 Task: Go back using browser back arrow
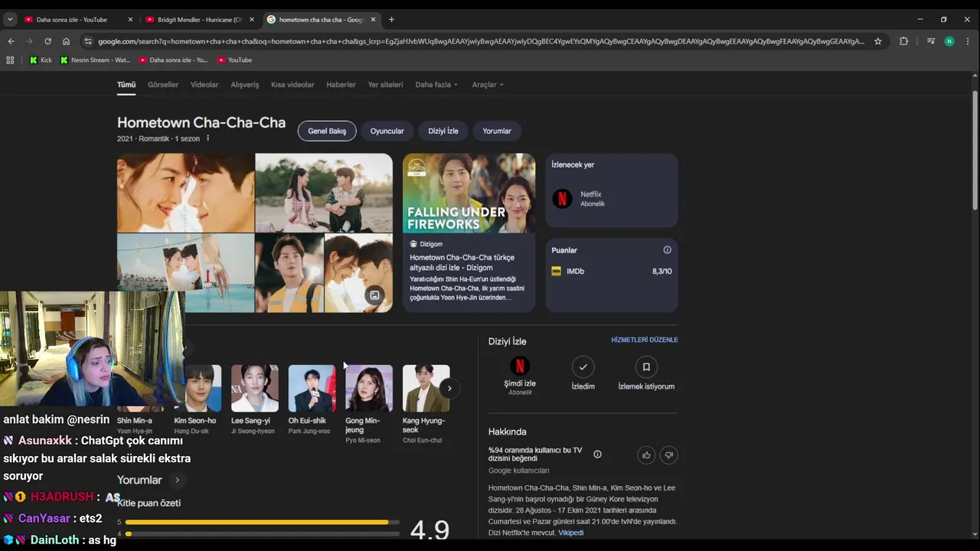[11, 41]
